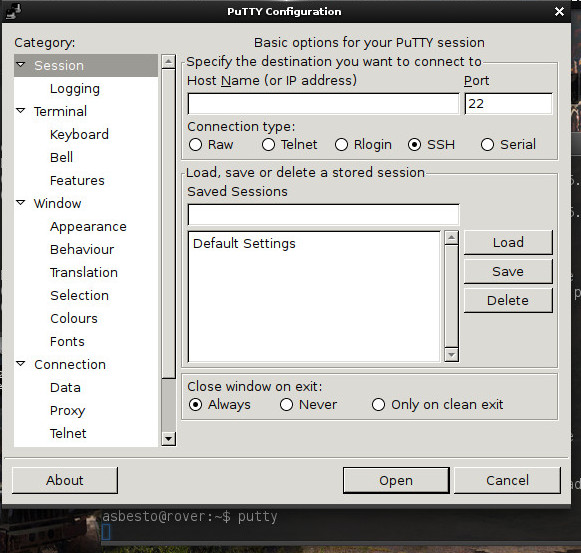
Task: Open the Behaviour settings category
Action: pyautogui.click(x=82, y=249)
